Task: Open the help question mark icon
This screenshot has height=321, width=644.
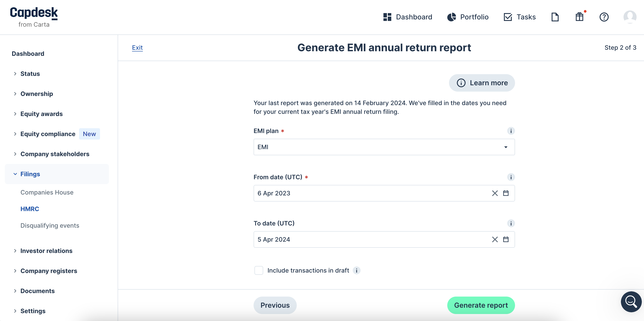Action: click(604, 17)
